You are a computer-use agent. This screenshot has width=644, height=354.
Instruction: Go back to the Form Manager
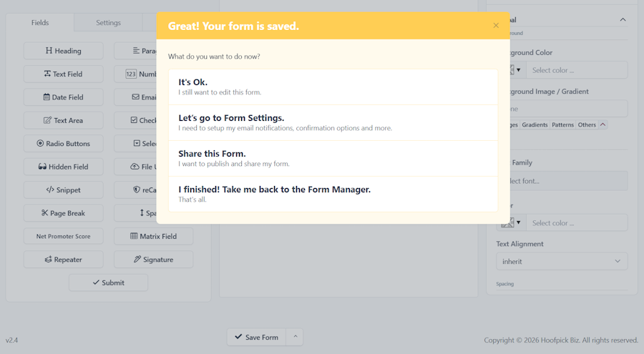(333, 195)
